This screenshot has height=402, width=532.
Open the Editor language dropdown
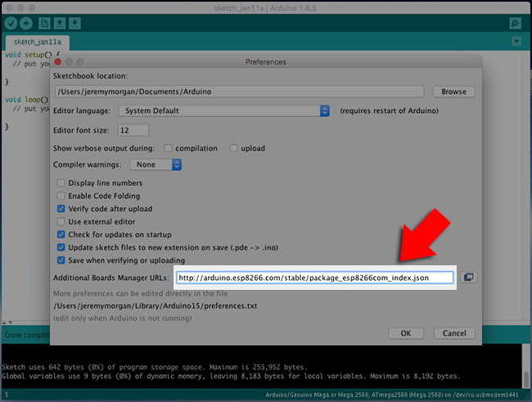coord(224,111)
